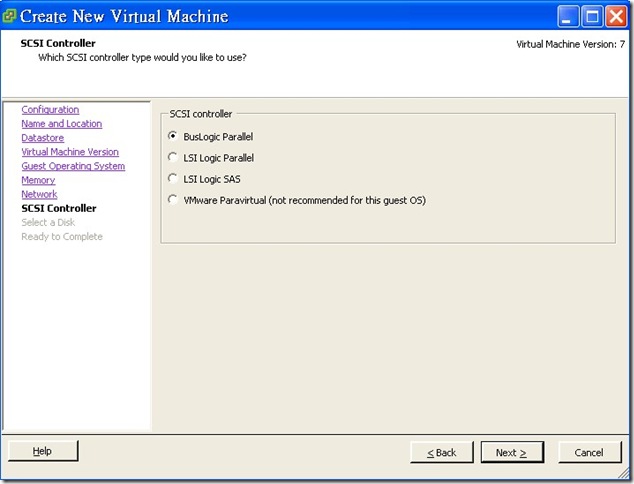This screenshot has width=634, height=484.
Task: Go to Guest Operating System step
Action: pos(73,166)
